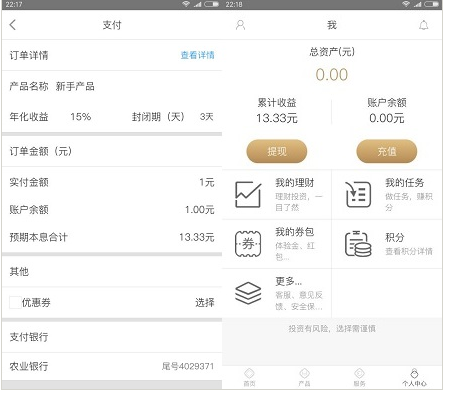The height and width of the screenshot is (406, 450).
Task: Tap 我的券包 title text
Action: pos(294,232)
